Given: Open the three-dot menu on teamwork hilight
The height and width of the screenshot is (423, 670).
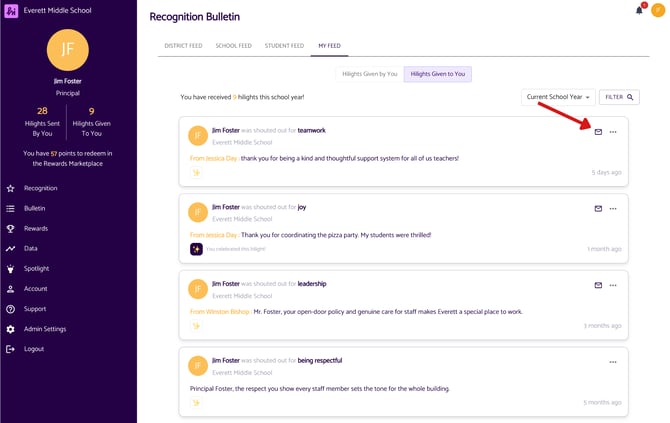Looking at the screenshot, I should [613, 132].
